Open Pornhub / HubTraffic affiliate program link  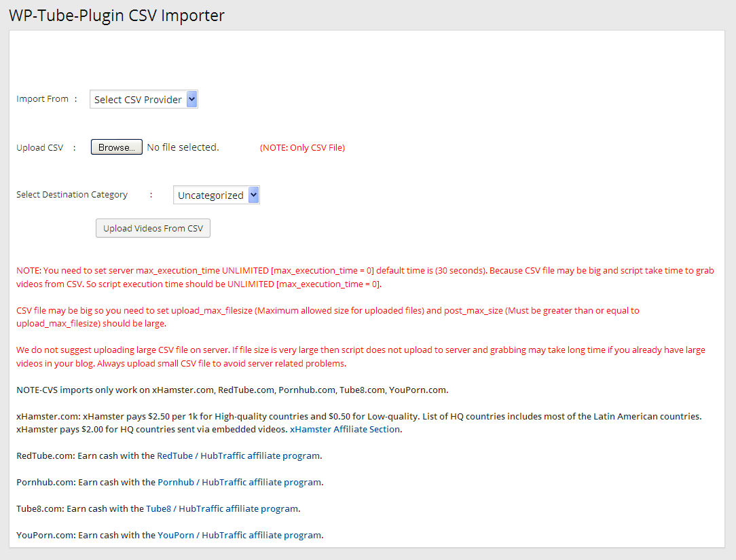[240, 482]
